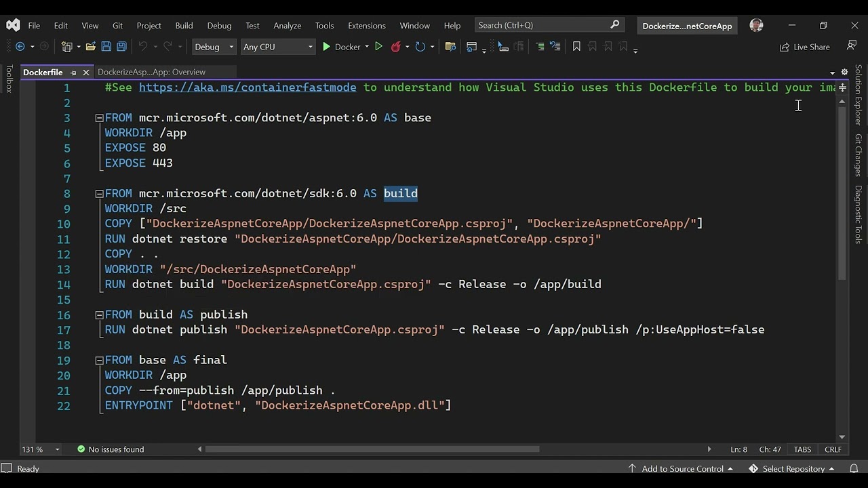Open the Toolbox side panel tab
This screenshot has width=868, height=488.
coord(9,79)
